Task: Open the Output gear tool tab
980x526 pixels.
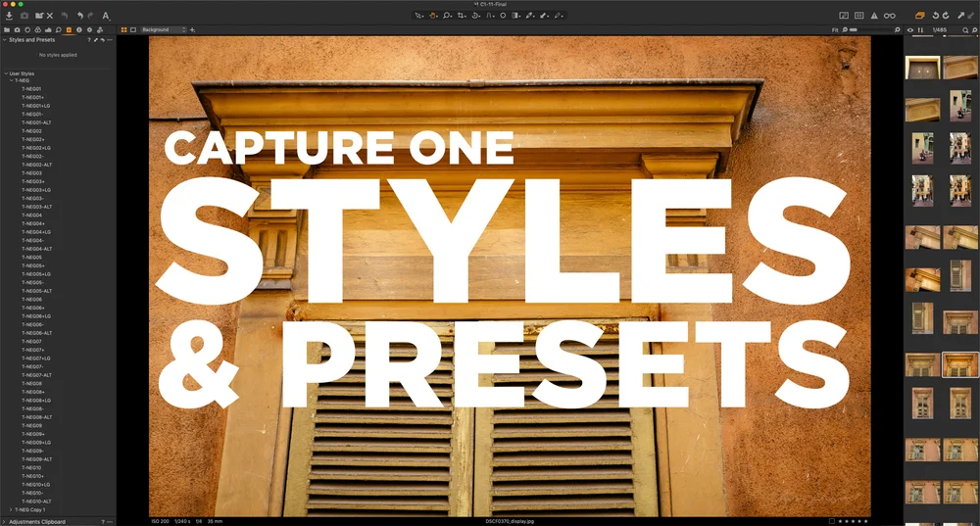Action: click(x=89, y=29)
